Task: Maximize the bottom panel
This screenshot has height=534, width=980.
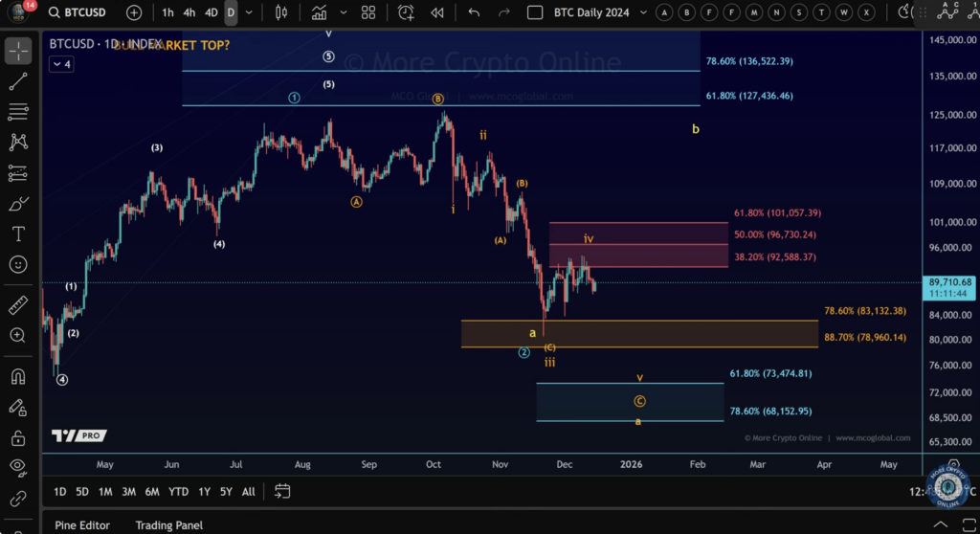Action: (x=969, y=524)
